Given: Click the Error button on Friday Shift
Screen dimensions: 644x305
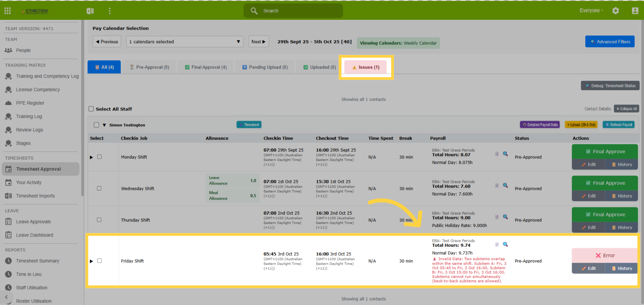Looking at the screenshot, I should point(605,255).
